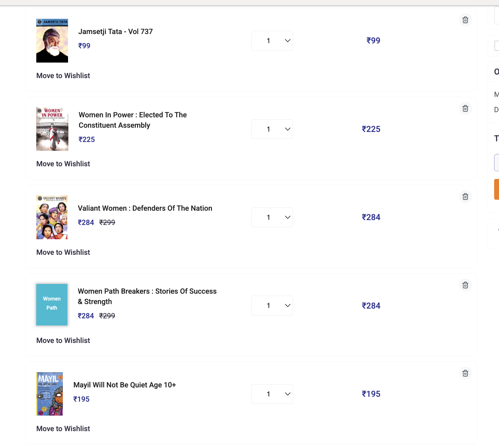Change quantity of Valiant Women book
The image size is (499, 448).
272,217
